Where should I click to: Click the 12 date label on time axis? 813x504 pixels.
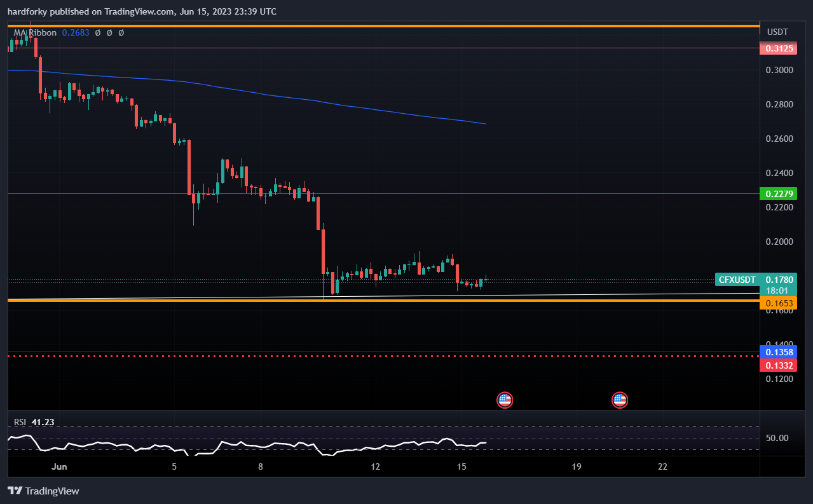click(x=376, y=467)
